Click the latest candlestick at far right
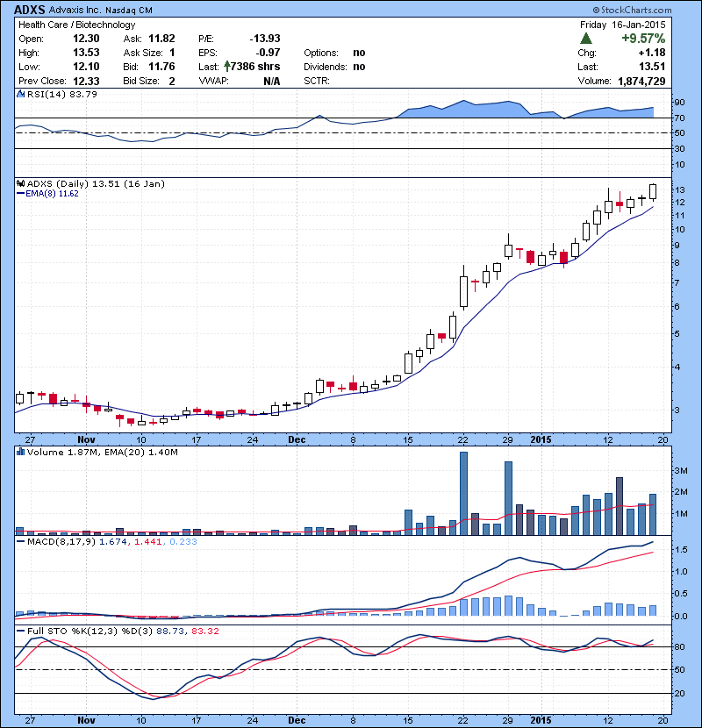This screenshot has width=702, height=728. [653, 191]
